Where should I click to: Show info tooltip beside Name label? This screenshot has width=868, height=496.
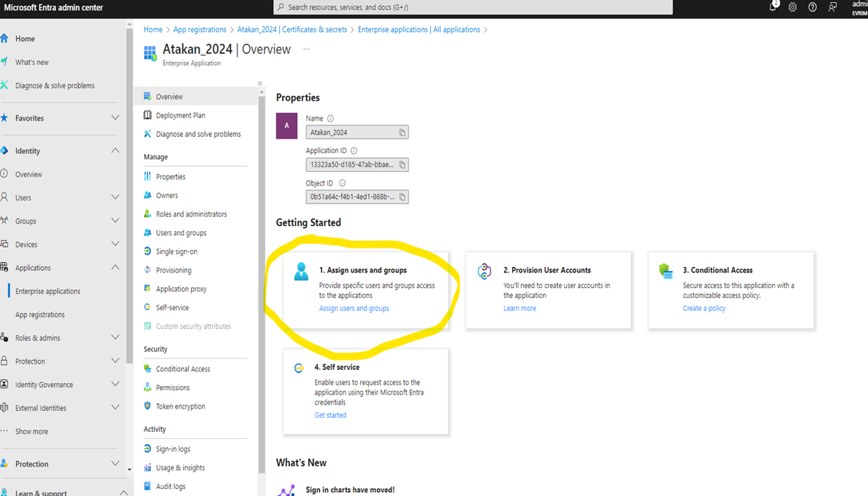click(x=330, y=118)
